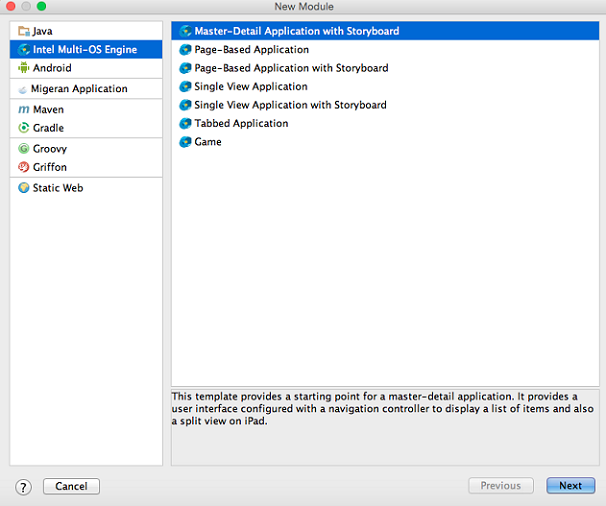The height and width of the screenshot is (506, 606).
Task: Select the Tabbed Application template
Action: pos(385,123)
